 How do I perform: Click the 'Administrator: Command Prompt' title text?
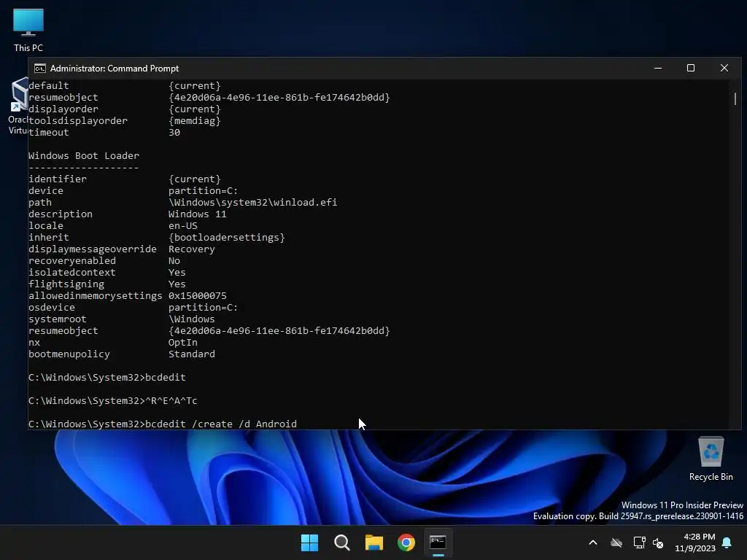point(115,69)
